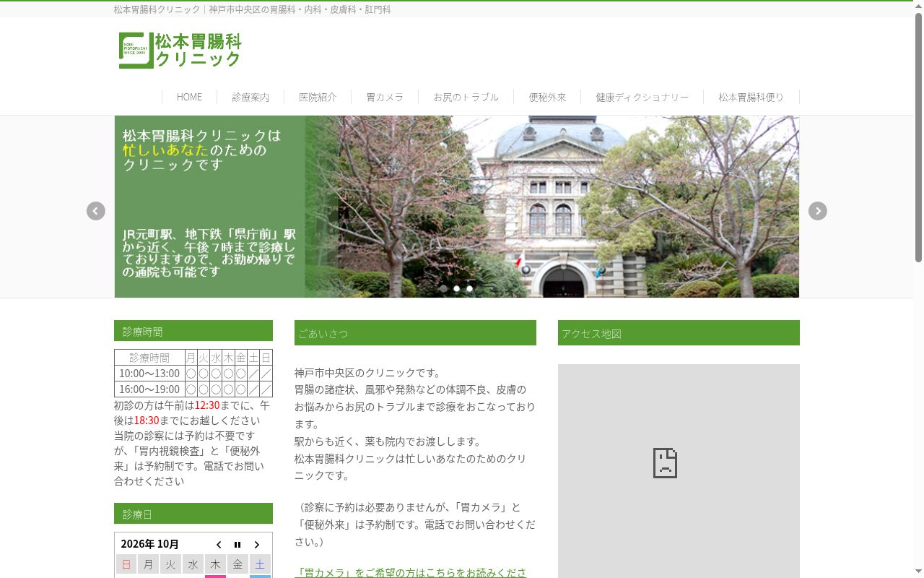Image resolution: width=924 pixels, height=578 pixels.
Task: Select the third slider pagination dot
Action: pos(469,288)
